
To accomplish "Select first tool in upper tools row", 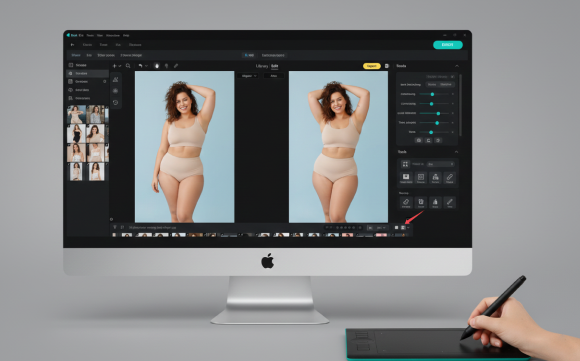I will (x=406, y=178).
